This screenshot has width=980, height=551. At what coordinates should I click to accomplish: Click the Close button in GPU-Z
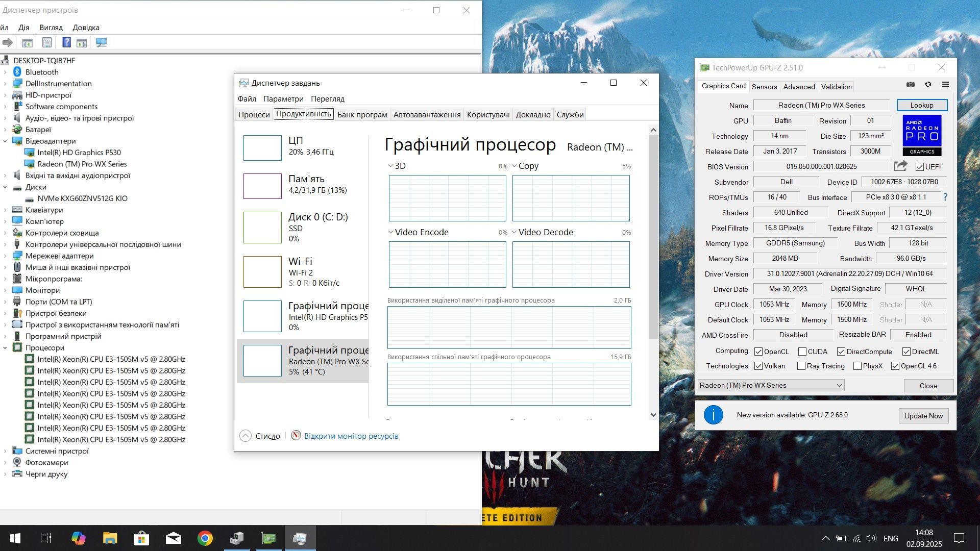pos(928,386)
